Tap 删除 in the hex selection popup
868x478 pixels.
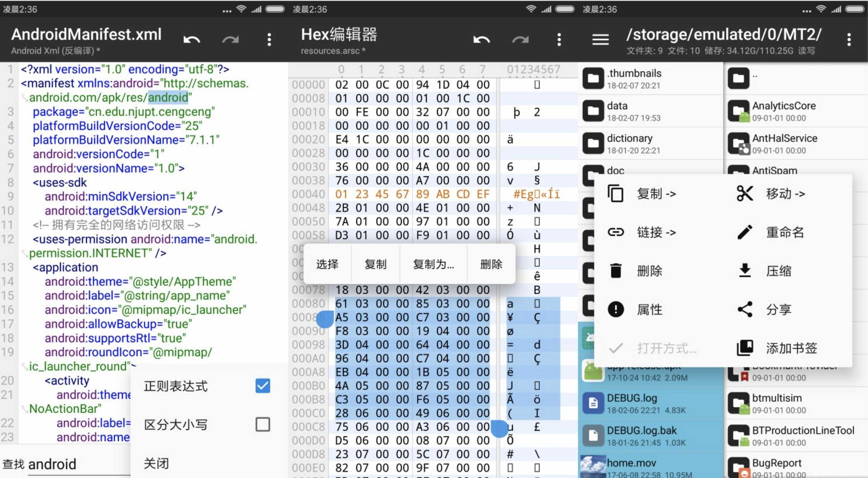[x=491, y=264]
